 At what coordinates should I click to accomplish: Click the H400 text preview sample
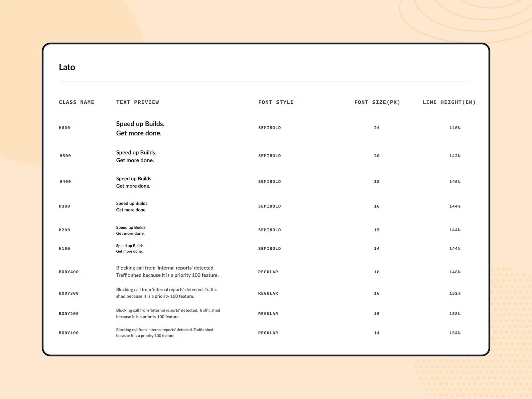[134, 182]
